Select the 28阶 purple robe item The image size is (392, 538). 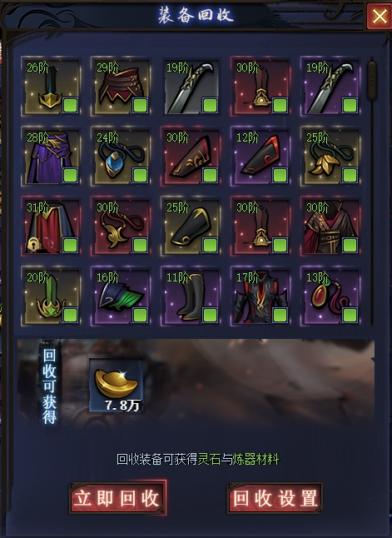click(51, 156)
